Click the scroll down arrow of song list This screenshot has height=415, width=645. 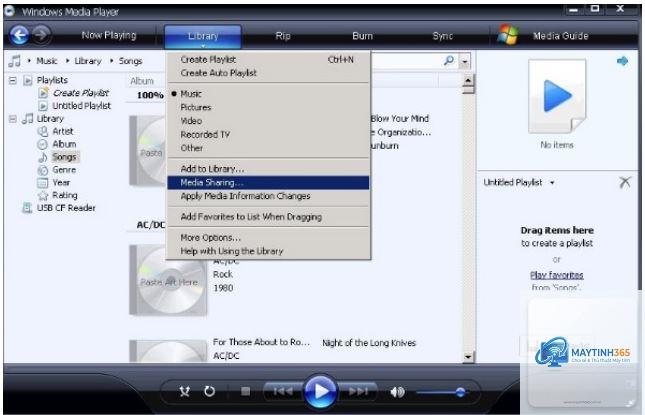(x=468, y=357)
